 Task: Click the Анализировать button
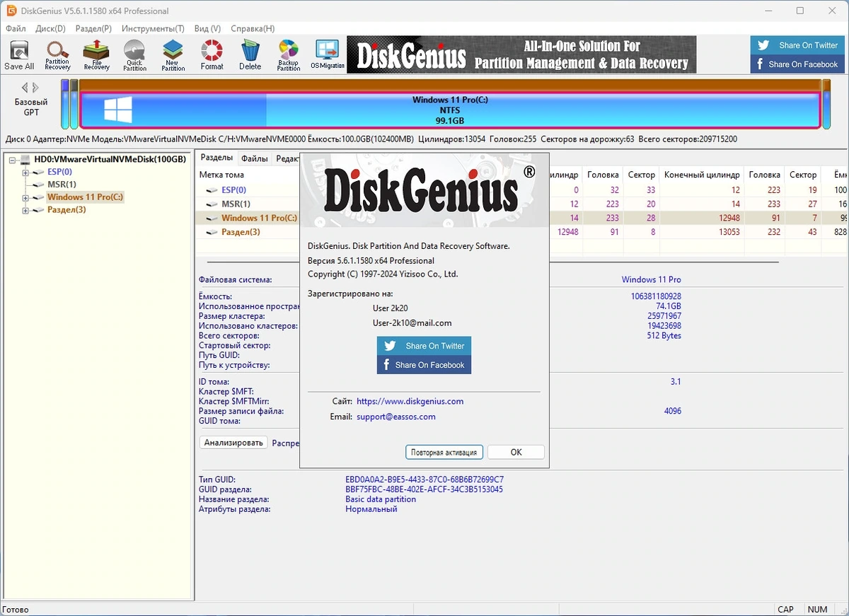(x=233, y=443)
